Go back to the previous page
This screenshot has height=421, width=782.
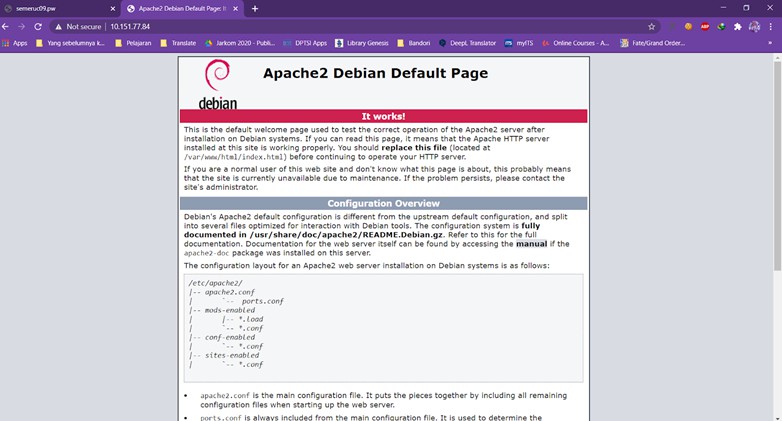point(5,26)
